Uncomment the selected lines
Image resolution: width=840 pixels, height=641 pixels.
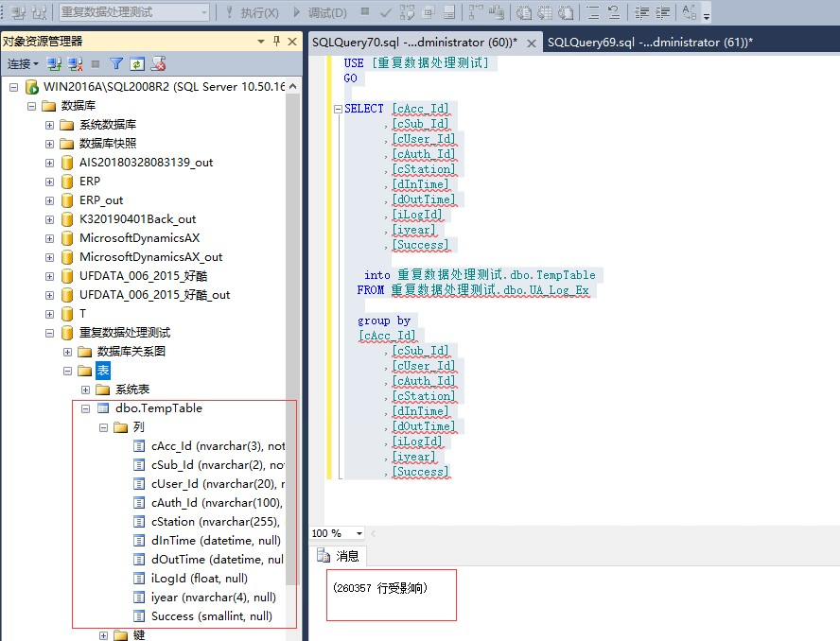(x=614, y=11)
